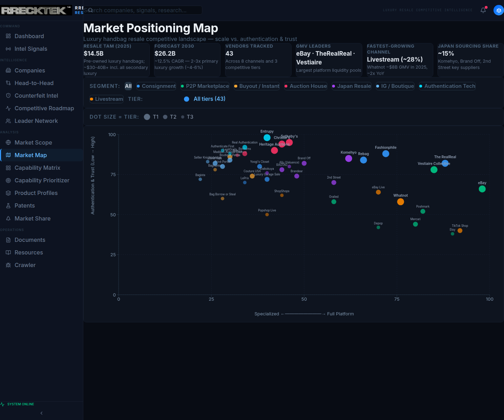Click the Vendors Tracked card
Screen dimensions: 504x420
pos(258,60)
